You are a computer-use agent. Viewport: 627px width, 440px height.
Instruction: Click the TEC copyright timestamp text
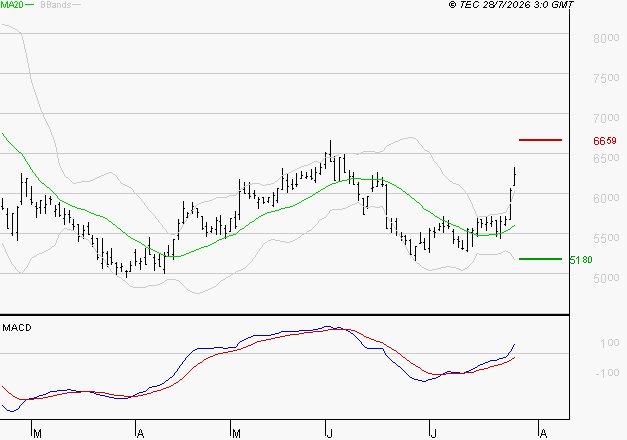tap(511, 4)
